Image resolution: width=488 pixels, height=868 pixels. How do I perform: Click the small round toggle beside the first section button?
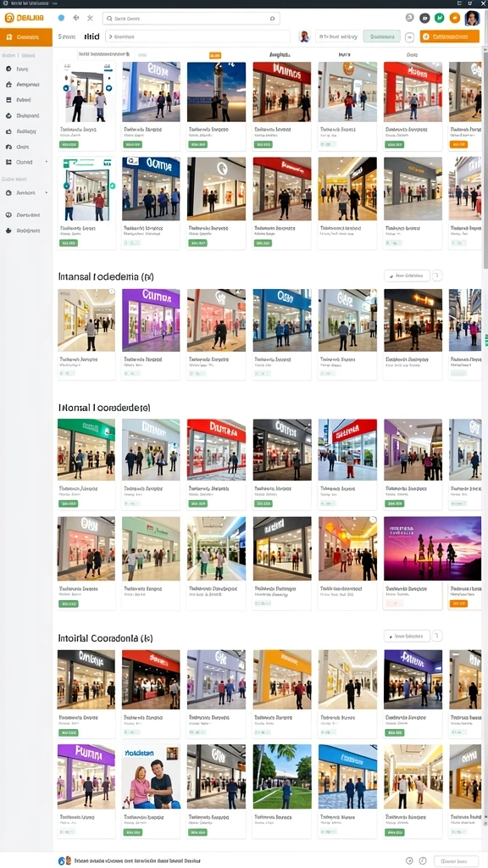click(437, 275)
